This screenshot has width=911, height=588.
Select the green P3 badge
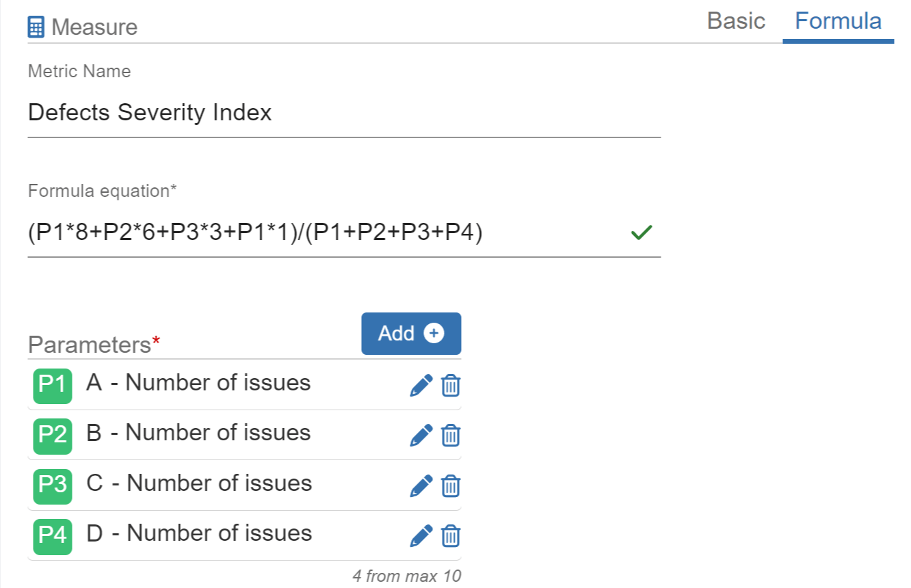click(53, 485)
